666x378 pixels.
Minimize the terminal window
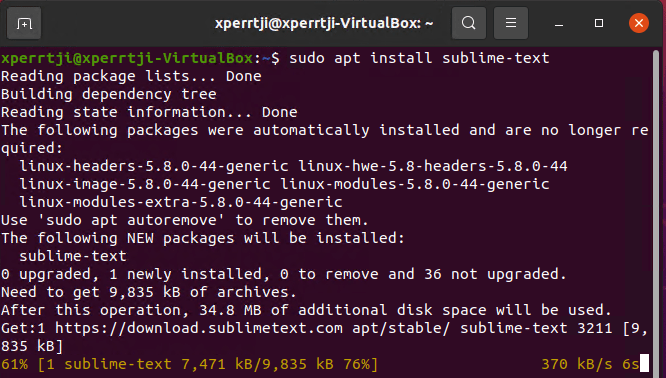[x=559, y=23]
